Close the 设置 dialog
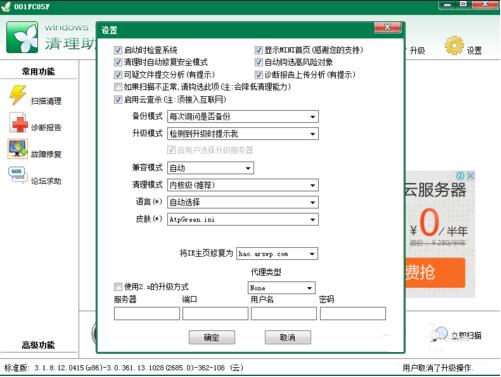Viewport: 501px width, 377px height. click(x=387, y=28)
